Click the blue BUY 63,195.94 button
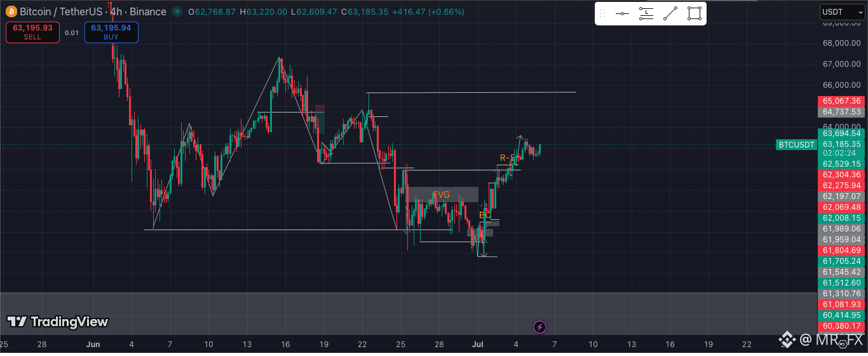Viewport: 868px width, 356px height. 111,32
